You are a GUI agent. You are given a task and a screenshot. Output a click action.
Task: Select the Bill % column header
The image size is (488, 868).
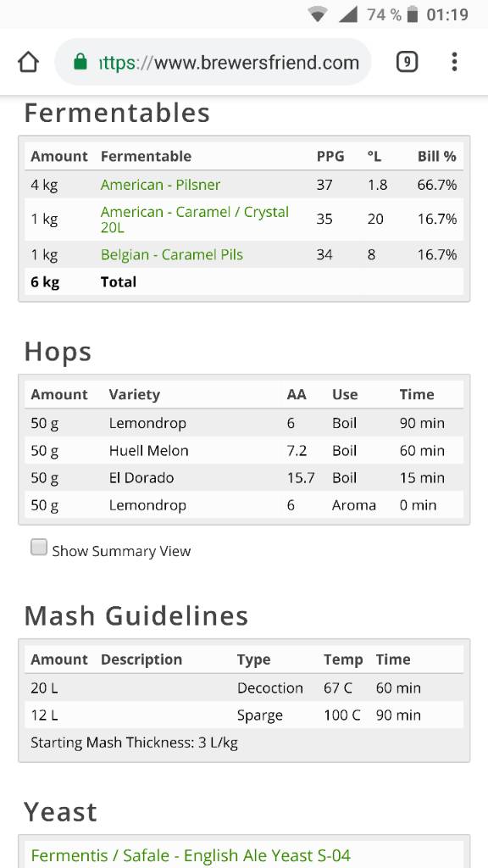coord(436,156)
